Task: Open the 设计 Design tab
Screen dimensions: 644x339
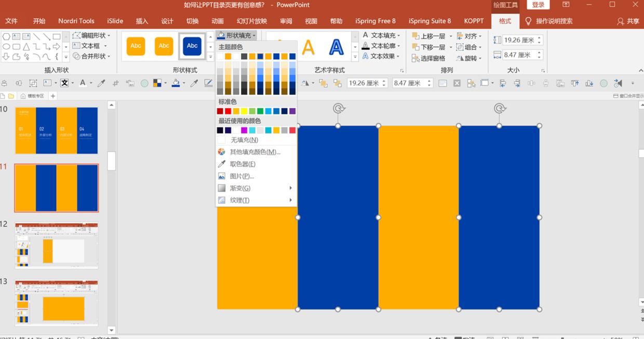Action: click(167, 21)
